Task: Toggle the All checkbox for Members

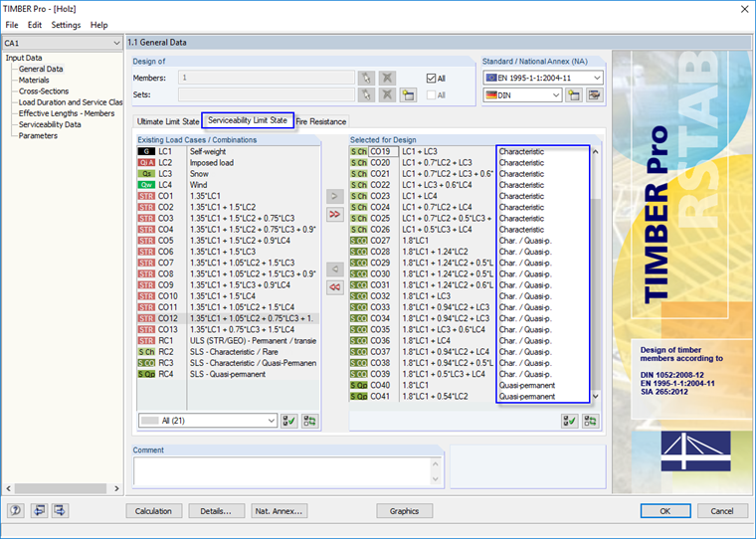Action: [x=431, y=79]
